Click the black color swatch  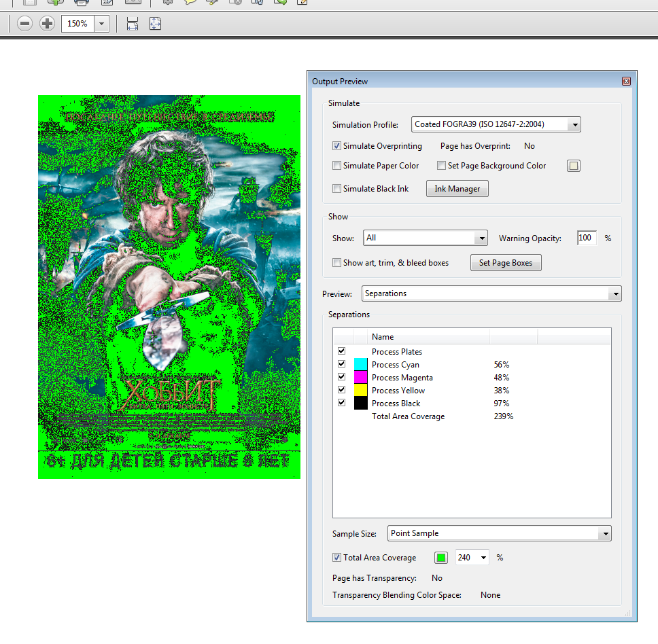pos(360,404)
